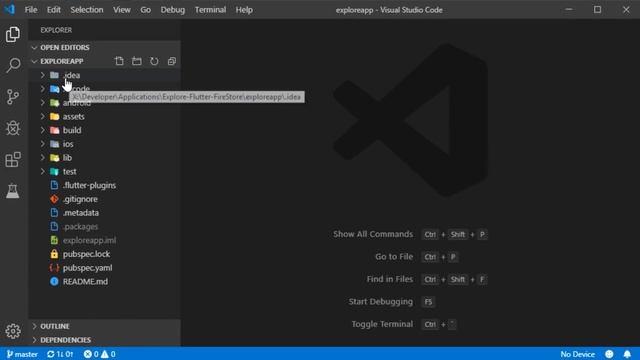Open the README.md file
The height and width of the screenshot is (360, 640).
[85, 281]
